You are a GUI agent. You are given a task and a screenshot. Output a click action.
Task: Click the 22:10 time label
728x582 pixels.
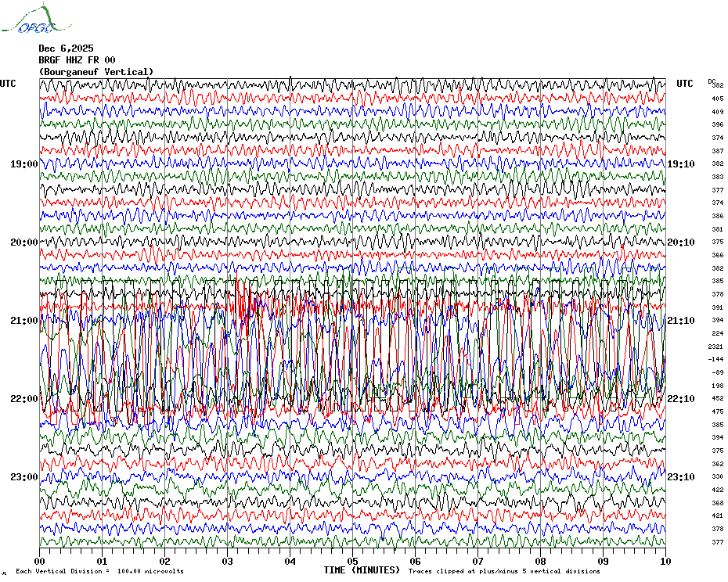pyautogui.click(x=681, y=399)
